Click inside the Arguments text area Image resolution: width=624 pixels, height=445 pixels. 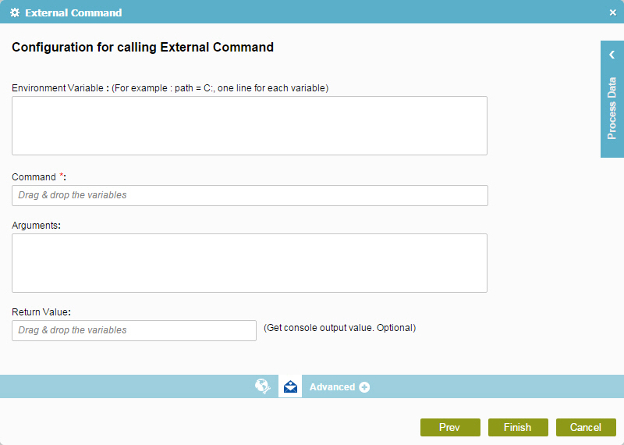pos(250,263)
